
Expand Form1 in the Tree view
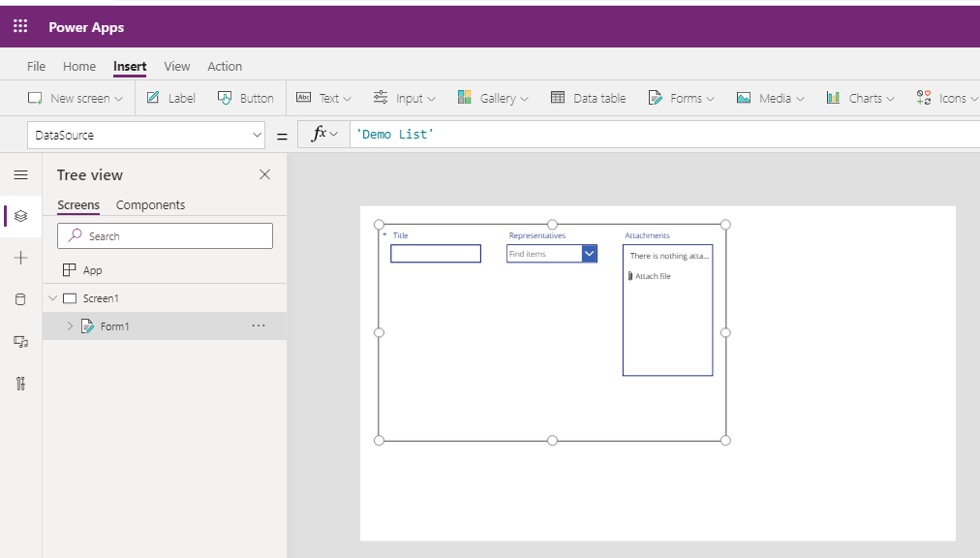(69, 326)
